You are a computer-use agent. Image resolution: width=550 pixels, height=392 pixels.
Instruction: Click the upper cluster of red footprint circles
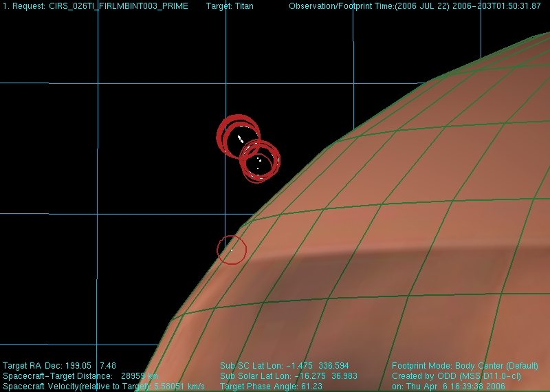tap(238, 137)
